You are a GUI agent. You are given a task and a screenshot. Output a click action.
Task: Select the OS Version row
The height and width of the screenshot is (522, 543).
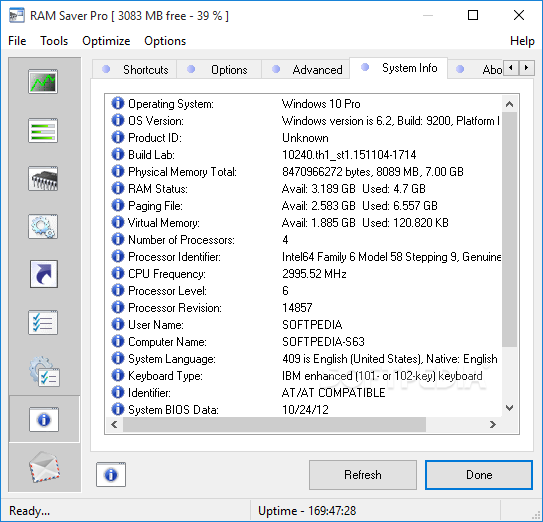[304, 121]
